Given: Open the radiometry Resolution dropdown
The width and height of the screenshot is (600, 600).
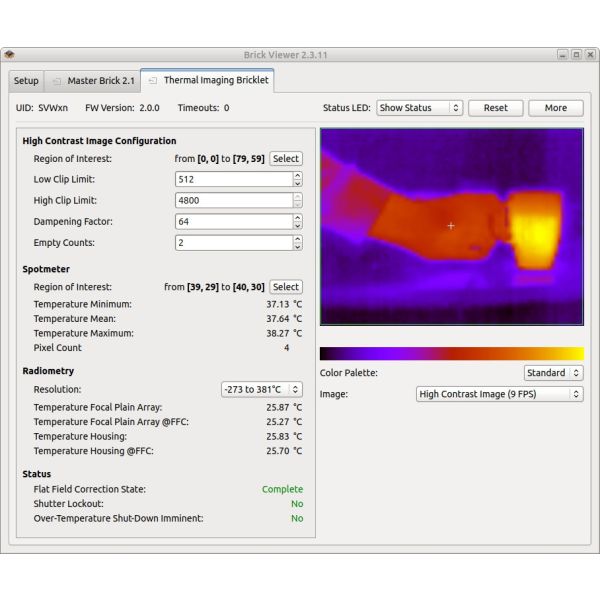Looking at the screenshot, I should tap(262, 390).
